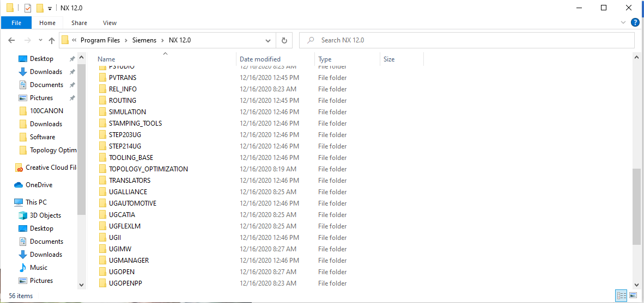This screenshot has height=303, width=644.
Task: Select the STAMPING_TOOLS folder icon
Action: 102,123
